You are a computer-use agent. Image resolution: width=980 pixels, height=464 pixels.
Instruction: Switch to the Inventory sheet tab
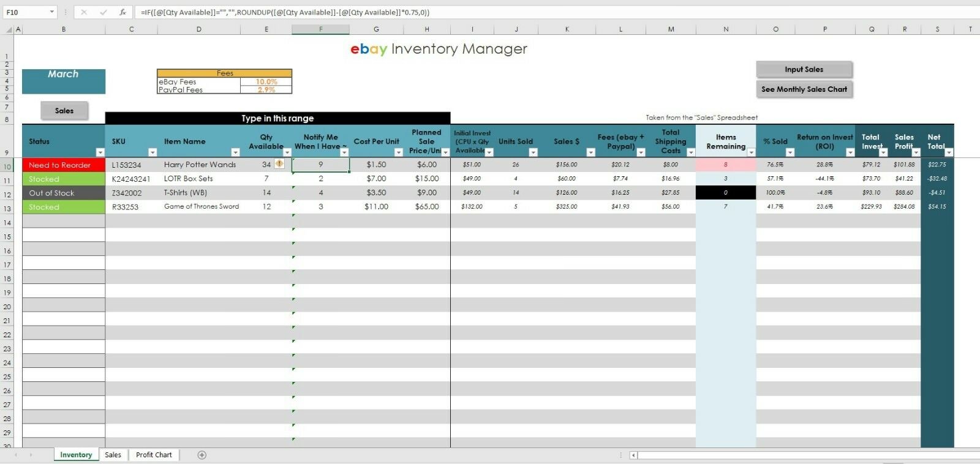point(76,455)
